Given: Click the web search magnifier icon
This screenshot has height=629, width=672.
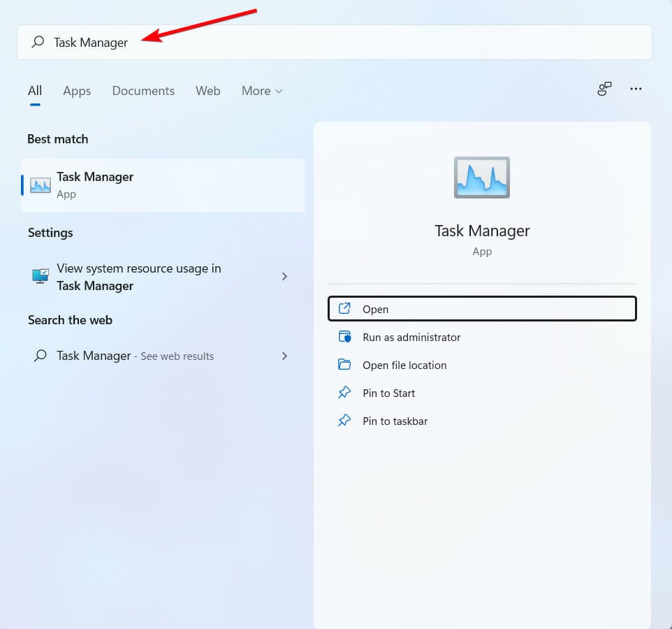Looking at the screenshot, I should point(41,356).
